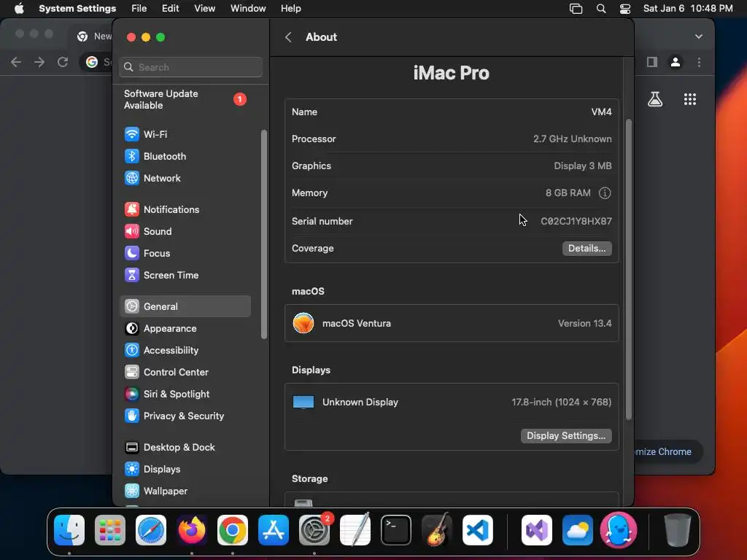Click the Memory info icon
Screen dimensions: 747x560
[x=605, y=192]
